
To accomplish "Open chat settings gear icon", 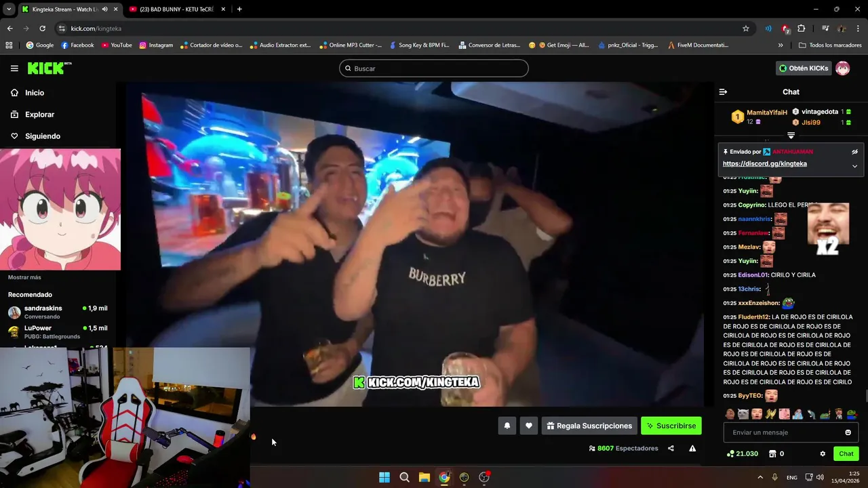I will (823, 453).
